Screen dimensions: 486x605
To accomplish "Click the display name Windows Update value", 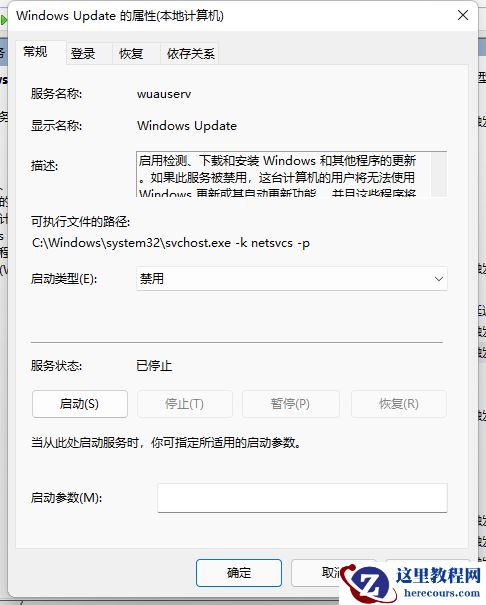I will point(187,126).
